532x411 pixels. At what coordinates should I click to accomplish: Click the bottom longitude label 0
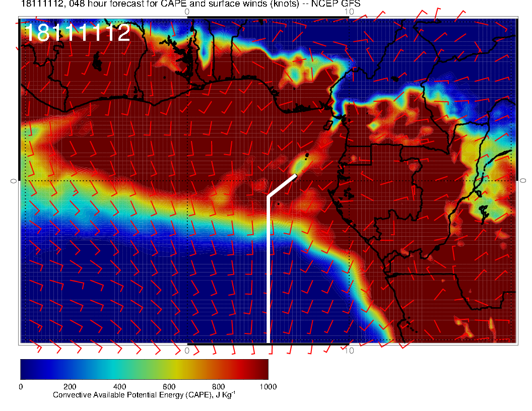pyautogui.click(x=187, y=350)
